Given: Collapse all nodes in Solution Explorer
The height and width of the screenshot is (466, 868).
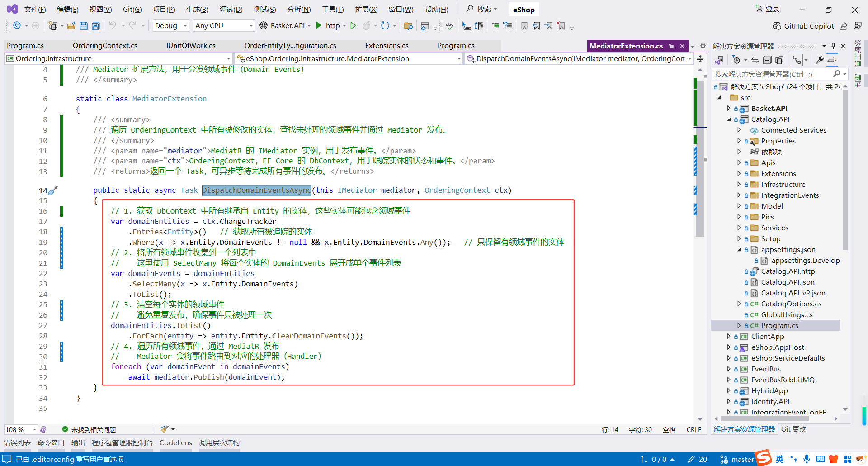Looking at the screenshot, I should pyautogui.click(x=767, y=60).
